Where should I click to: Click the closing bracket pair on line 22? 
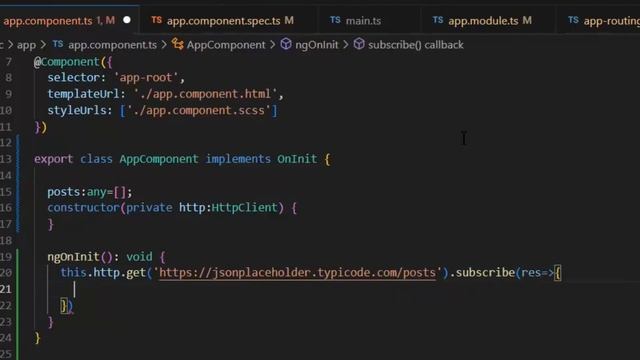pos(67,306)
